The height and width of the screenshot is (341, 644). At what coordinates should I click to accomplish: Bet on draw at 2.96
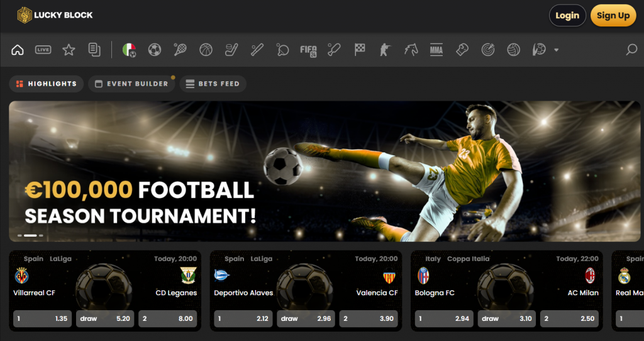[306, 319]
